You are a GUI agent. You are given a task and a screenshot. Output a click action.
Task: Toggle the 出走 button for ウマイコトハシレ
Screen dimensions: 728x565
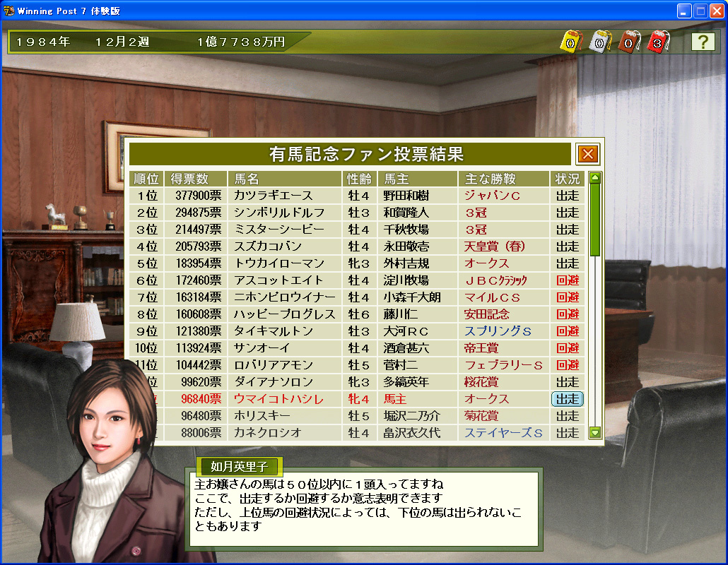pos(568,399)
